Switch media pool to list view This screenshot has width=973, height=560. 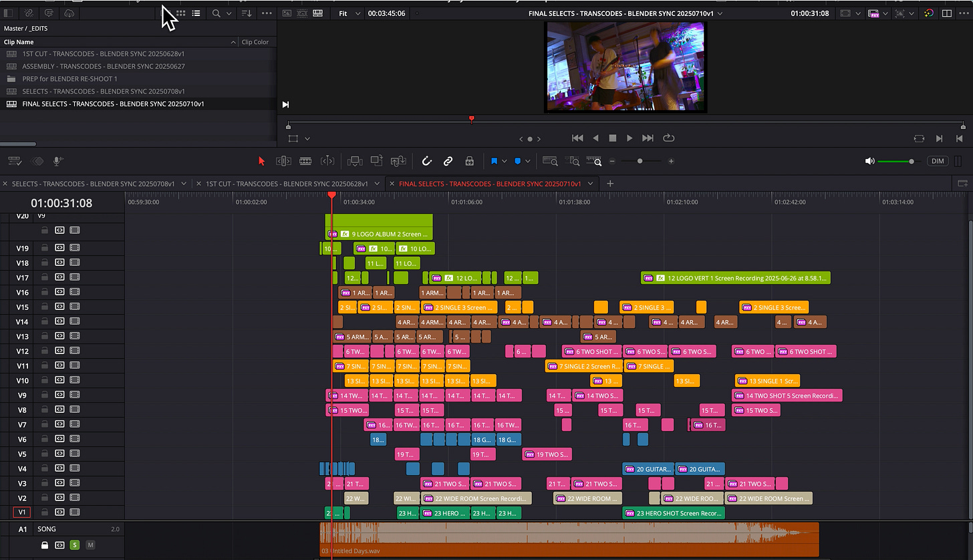[196, 13]
